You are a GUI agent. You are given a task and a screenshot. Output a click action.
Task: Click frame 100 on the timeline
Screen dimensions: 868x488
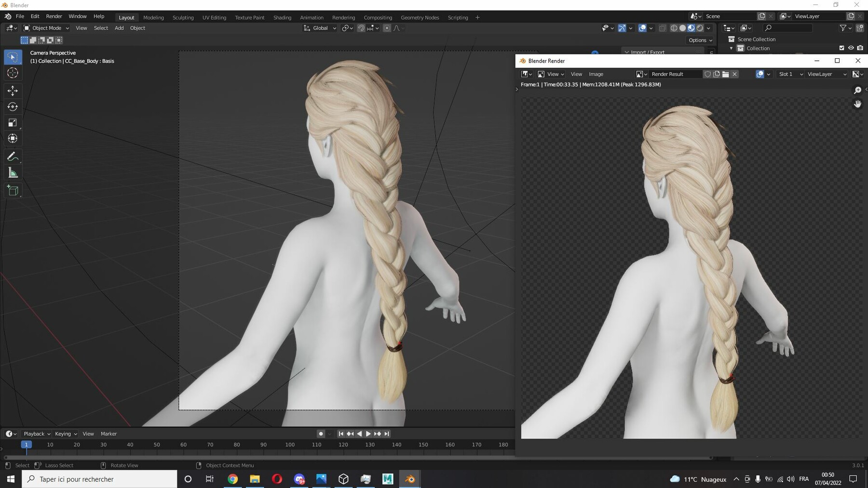click(290, 445)
